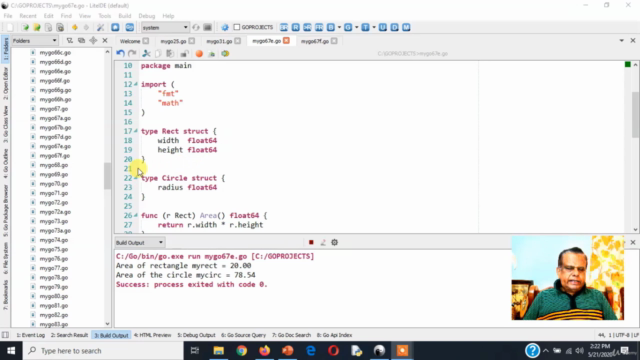Screen dimensions: 640x360
Task: Click the Windows Start button
Action: (x=11, y=351)
